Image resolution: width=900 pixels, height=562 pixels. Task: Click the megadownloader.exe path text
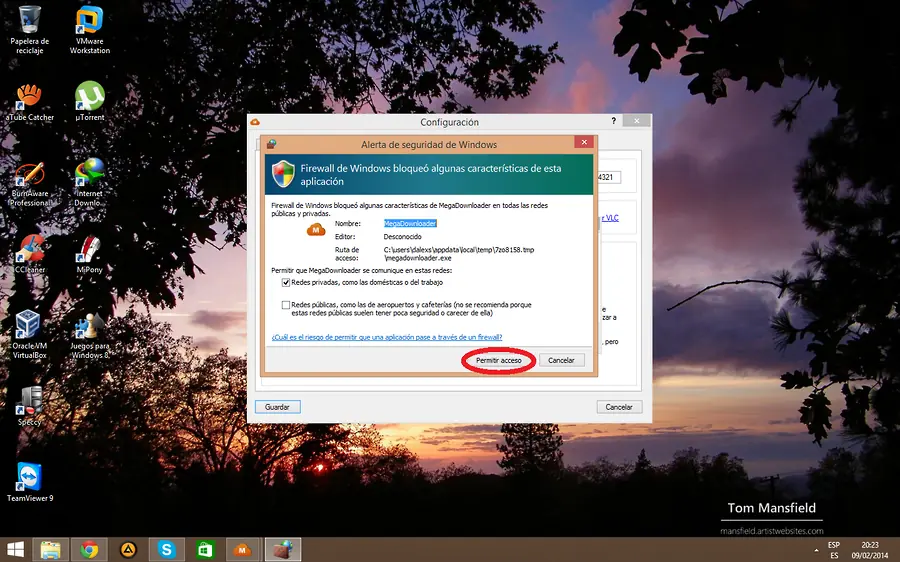pos(459,254)
